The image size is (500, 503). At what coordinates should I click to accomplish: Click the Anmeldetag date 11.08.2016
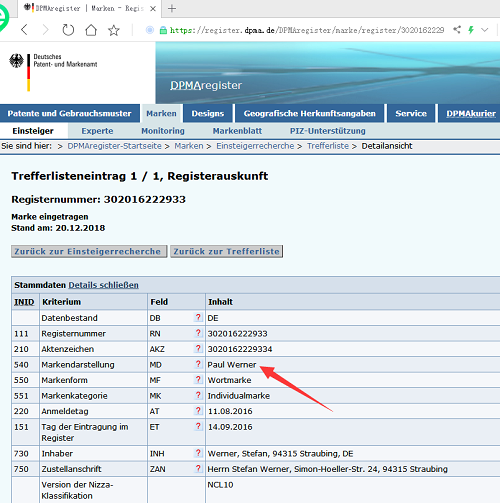[x=230, y=411]
